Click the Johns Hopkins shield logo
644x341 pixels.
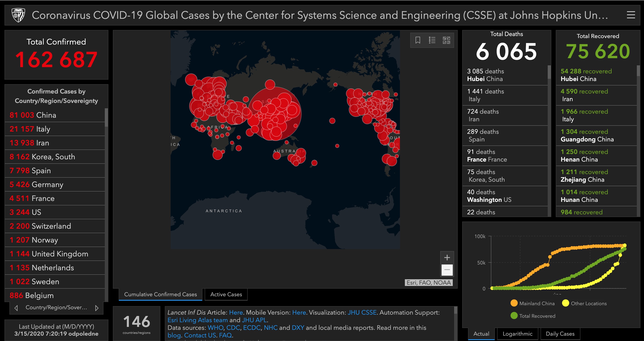[18, 15]
